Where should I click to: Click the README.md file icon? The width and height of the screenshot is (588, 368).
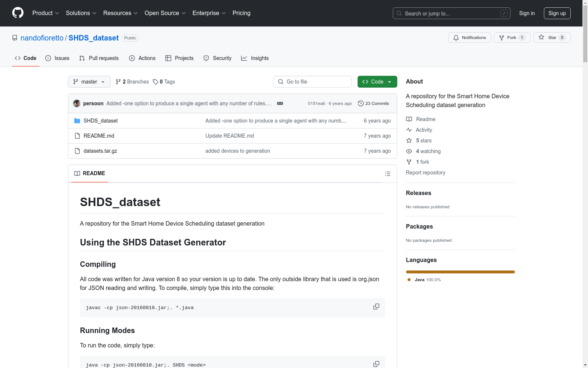[x=77, y=136]
